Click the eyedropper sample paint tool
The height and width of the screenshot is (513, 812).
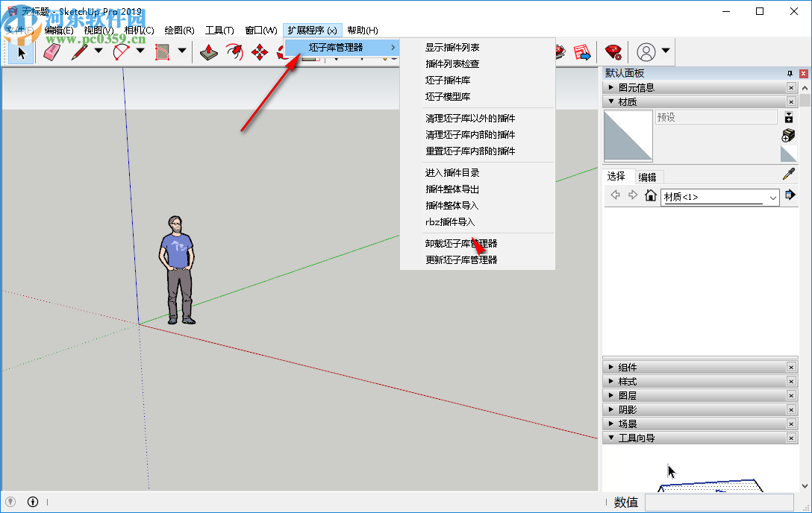click(x=788, y=174)
